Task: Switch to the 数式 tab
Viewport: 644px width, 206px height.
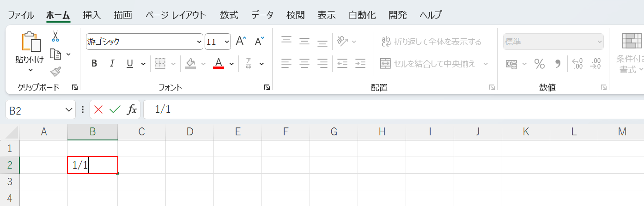Action: tap(229, 15)
